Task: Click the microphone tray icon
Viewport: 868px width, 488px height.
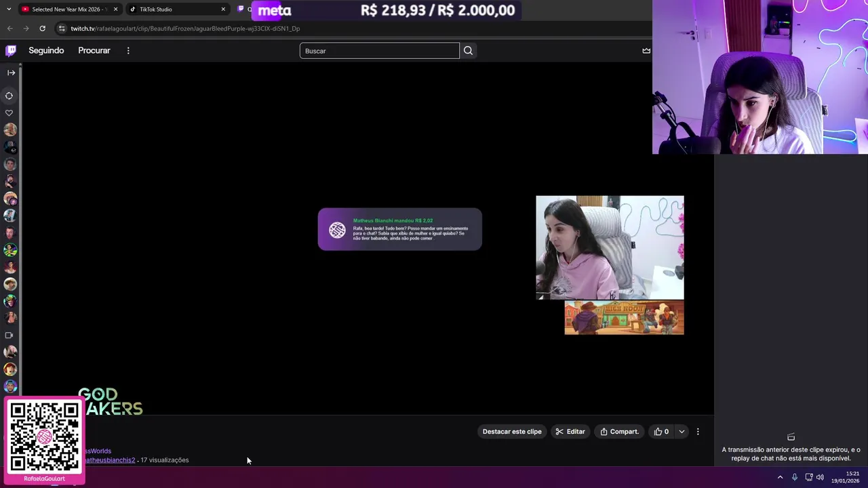Action: point(794,477)
